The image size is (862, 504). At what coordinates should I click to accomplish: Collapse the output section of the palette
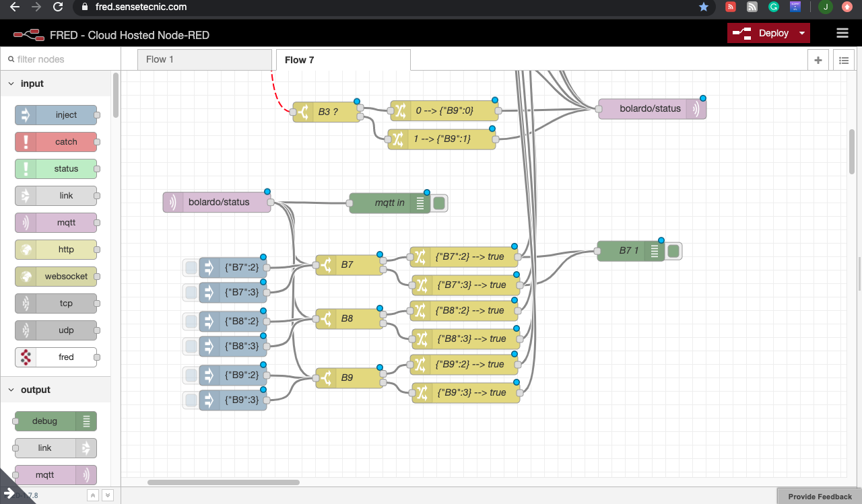coord(11,389)
